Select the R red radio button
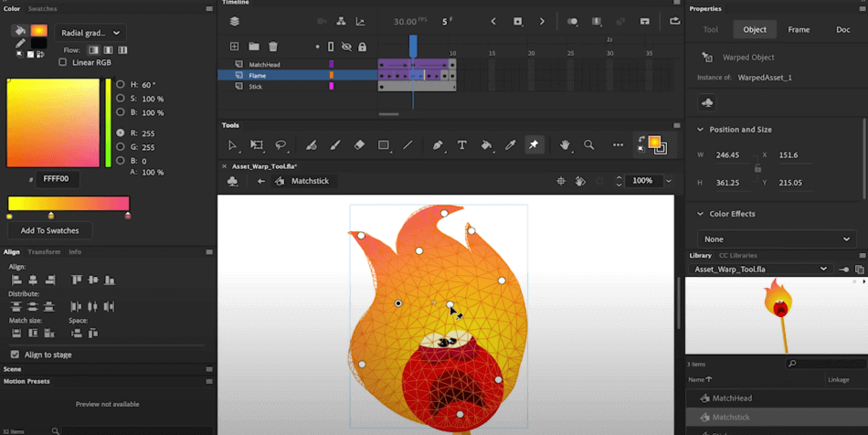Image resolution: width=868 pixels, height=435 pixels. point(120,133)
